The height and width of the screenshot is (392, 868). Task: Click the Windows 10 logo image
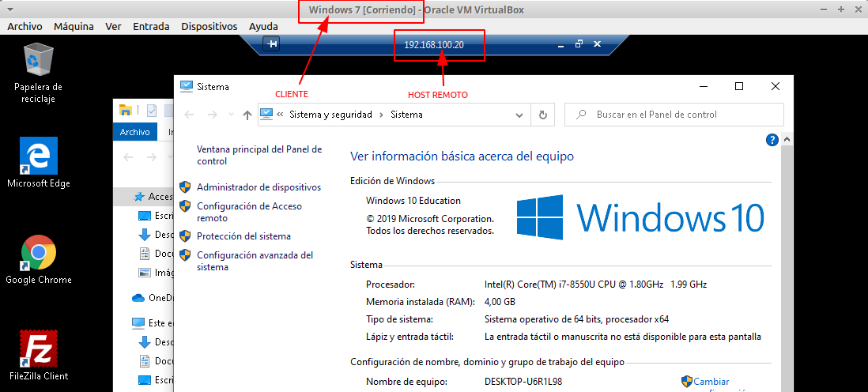click(641, 217)
